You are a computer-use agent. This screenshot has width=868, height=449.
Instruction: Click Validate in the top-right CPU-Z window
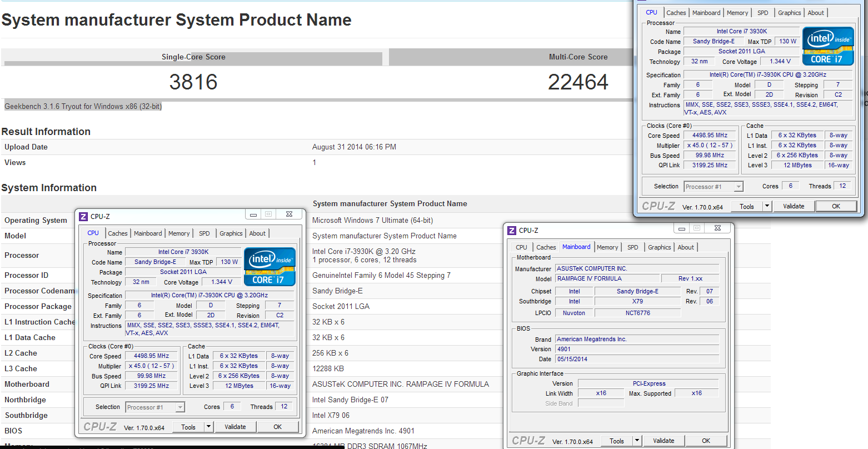coord(794,206)
